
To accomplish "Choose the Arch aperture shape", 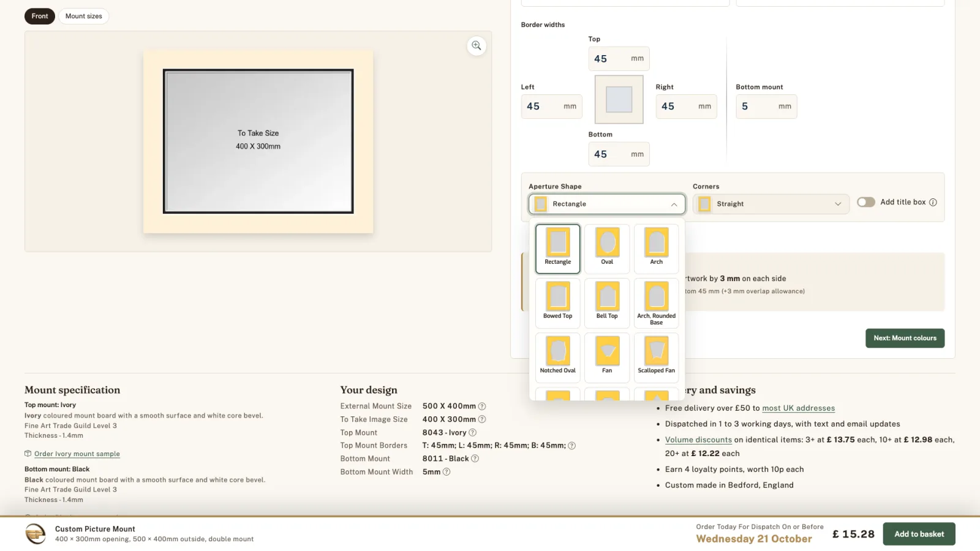I will click(657, 249).
